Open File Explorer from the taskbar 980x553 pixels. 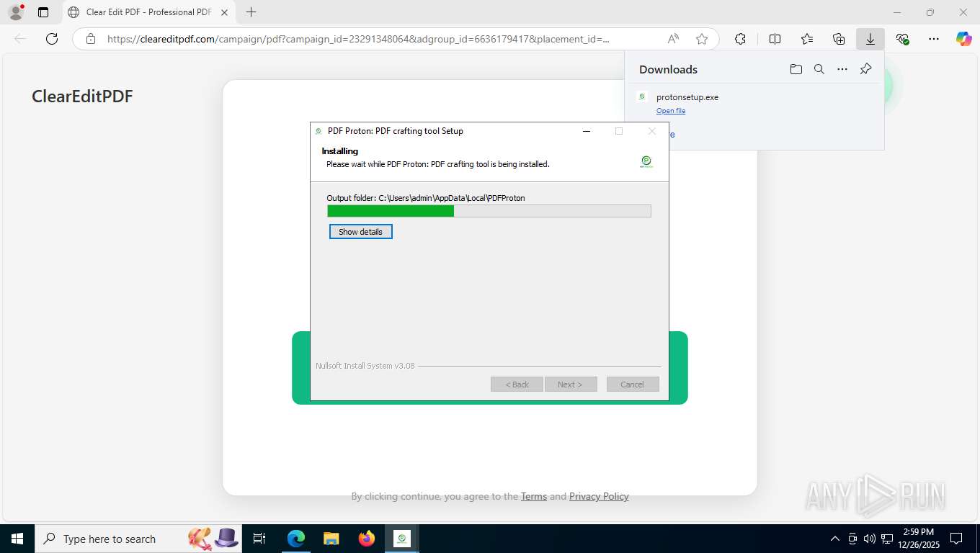click(x=331, y=539)
